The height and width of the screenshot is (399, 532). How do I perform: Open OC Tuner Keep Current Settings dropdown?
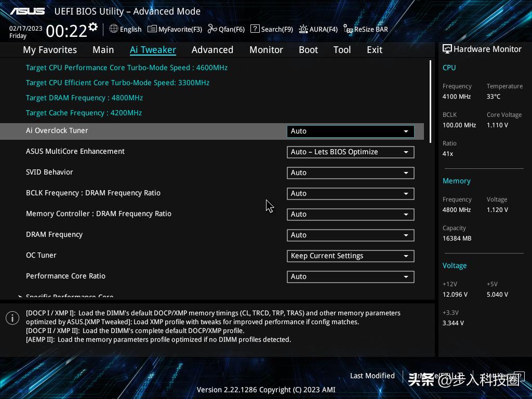pyautogui.click(x=351, y=256)
